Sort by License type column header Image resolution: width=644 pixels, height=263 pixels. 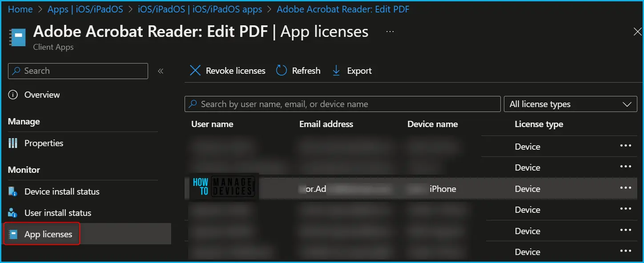click(539, 124)
